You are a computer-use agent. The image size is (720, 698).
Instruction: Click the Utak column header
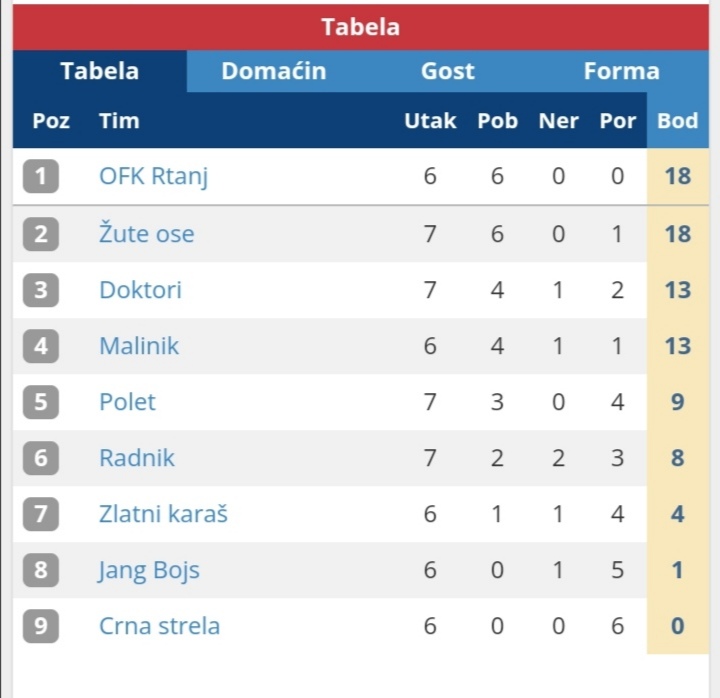(x=430, y=121)
